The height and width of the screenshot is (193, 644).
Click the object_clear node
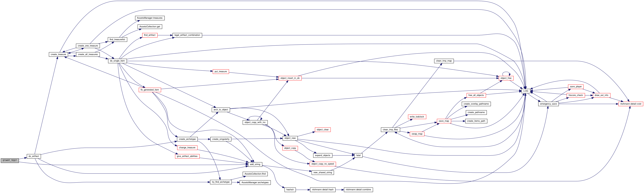(x=323, y=130)
